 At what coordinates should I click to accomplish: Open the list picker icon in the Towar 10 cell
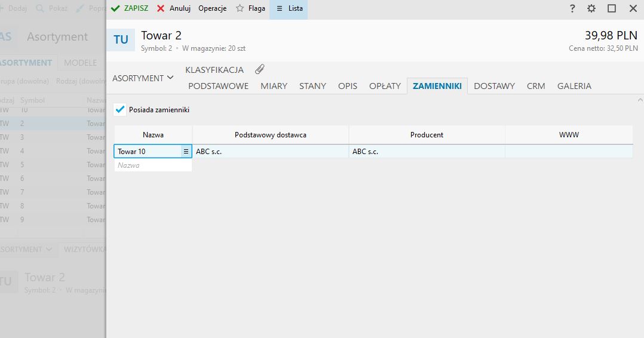tap(186, 152)
